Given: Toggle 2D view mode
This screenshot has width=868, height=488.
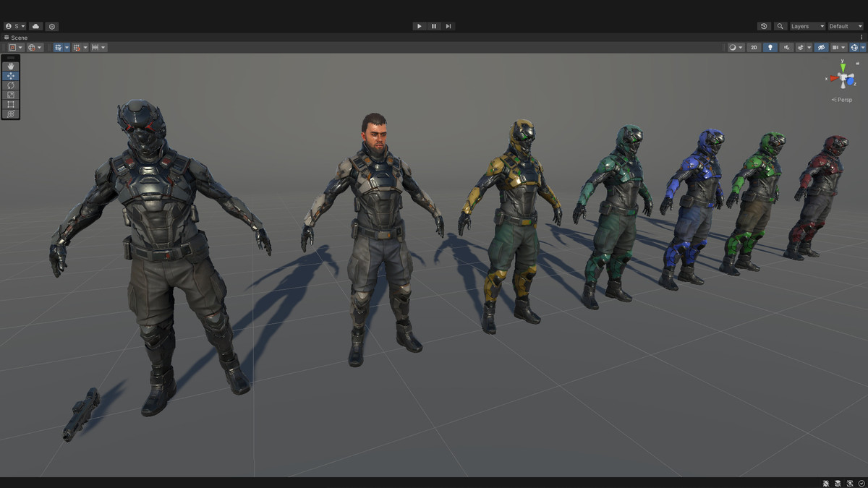Looking at the screenshot, I should [754, 47].
